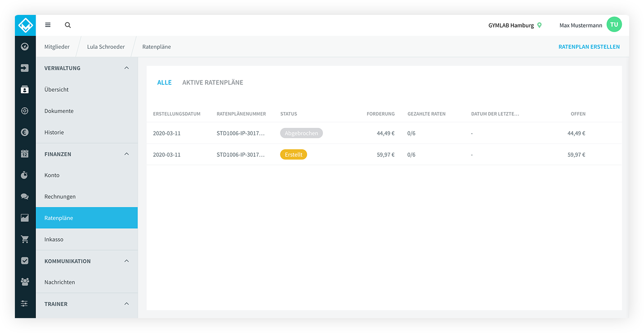Go to Mitglieder breadcrumb

[x=57, y=47]
